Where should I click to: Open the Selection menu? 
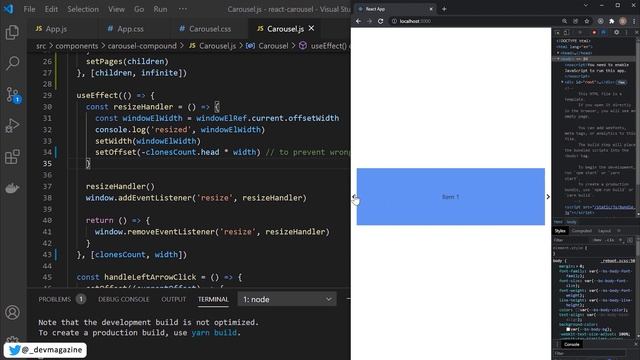[83, 9]
